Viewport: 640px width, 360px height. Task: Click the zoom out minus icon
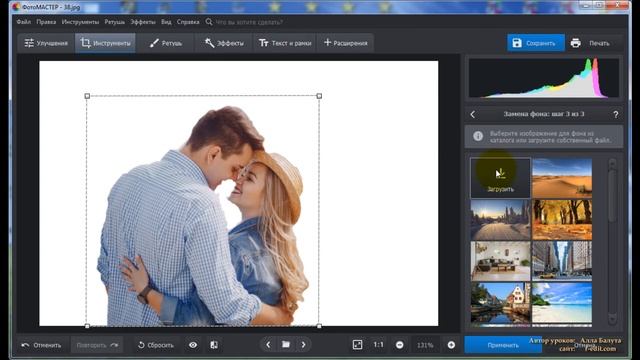[400, 345]
